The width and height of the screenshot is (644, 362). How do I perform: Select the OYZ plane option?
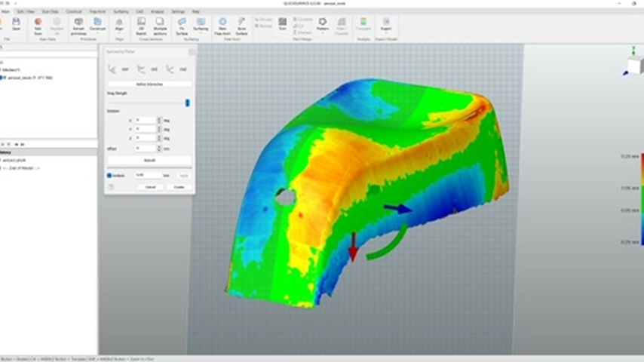(177, 69)
